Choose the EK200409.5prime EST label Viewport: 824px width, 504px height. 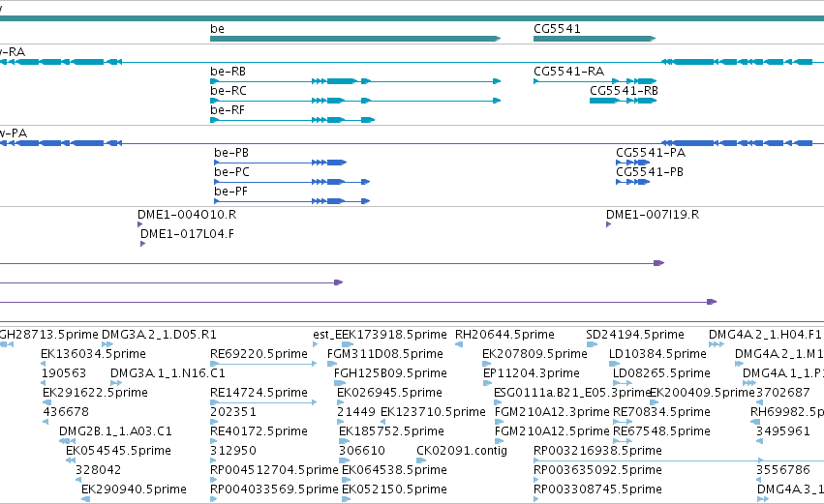(x=703, y=393)
